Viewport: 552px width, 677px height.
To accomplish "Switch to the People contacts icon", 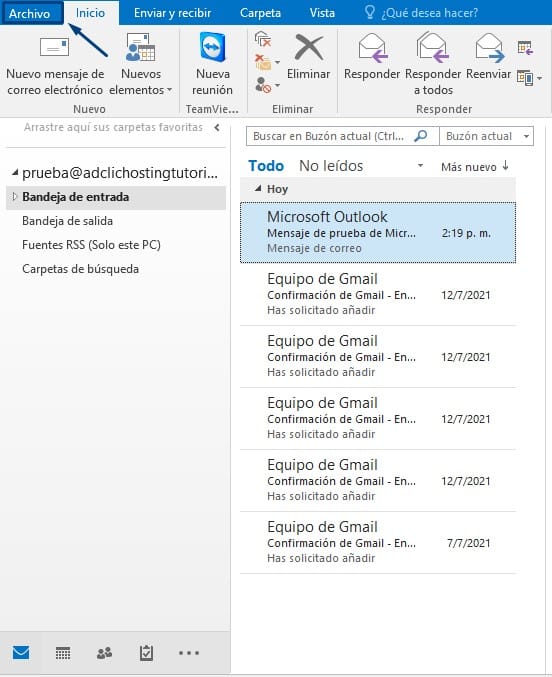I will [x=105, y=652].
